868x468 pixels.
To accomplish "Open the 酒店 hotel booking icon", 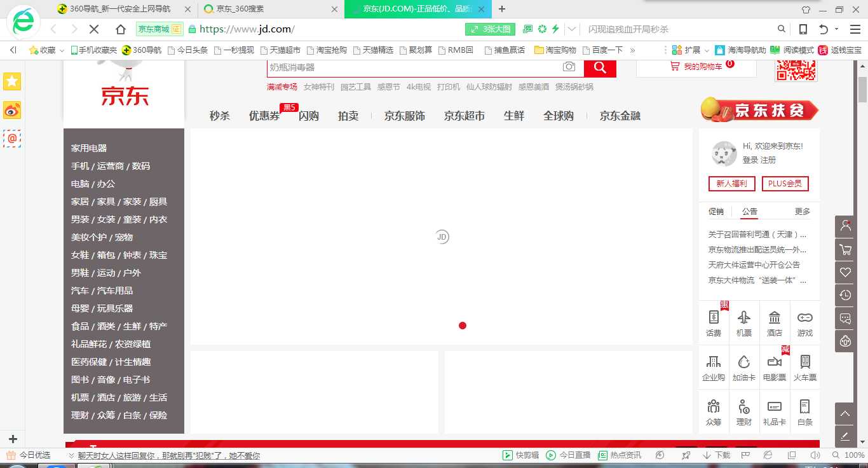I will tap(775, 323).
